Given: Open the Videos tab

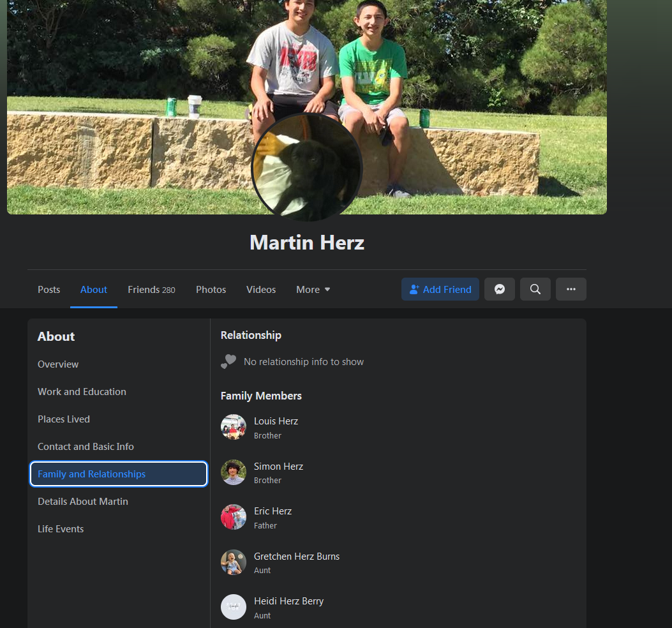Looking at the screenshot, I should click(261, 290).
